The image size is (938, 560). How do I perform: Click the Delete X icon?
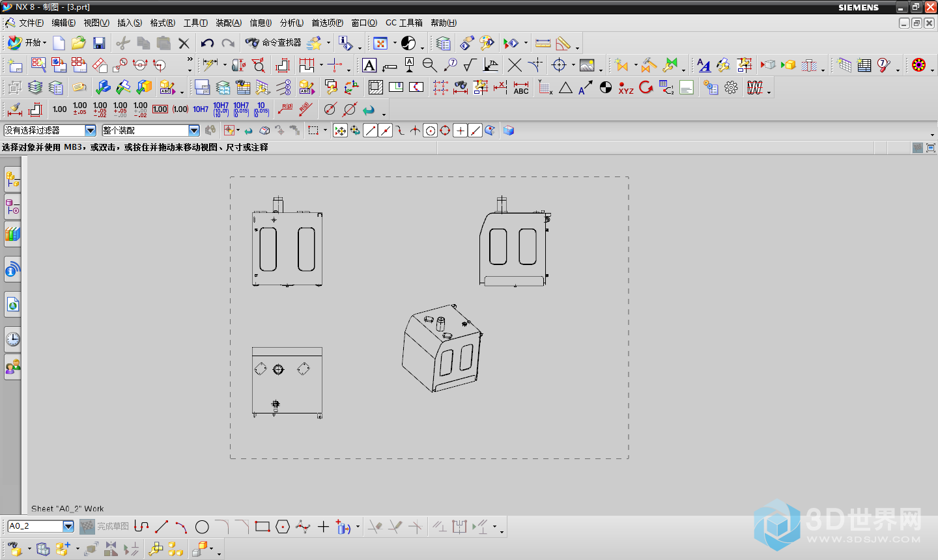coord(184,44)
